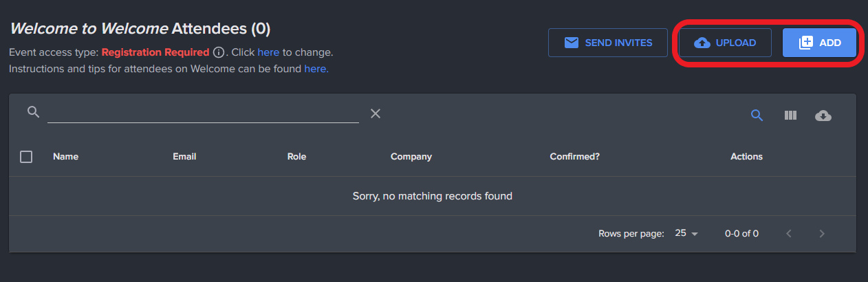
Task: Sort by the Name column header
Action: (x=65, y=157)
